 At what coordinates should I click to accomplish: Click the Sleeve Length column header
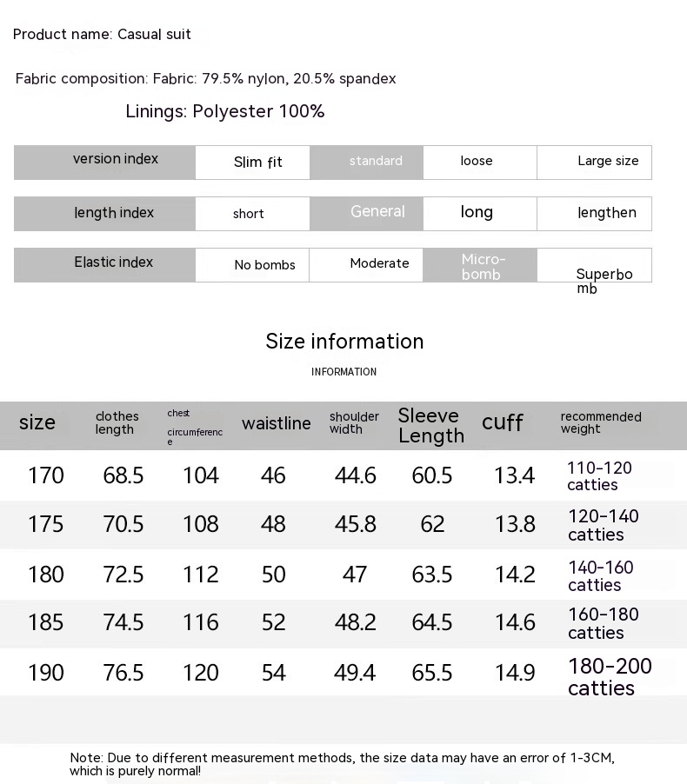click(x=430, y=426)
